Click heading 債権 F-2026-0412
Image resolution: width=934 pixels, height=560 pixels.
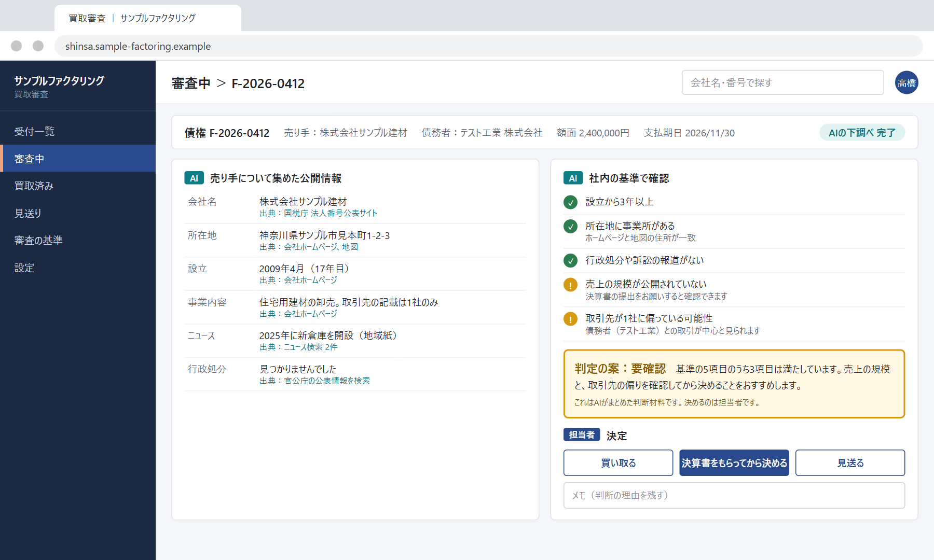pos(227,133)
